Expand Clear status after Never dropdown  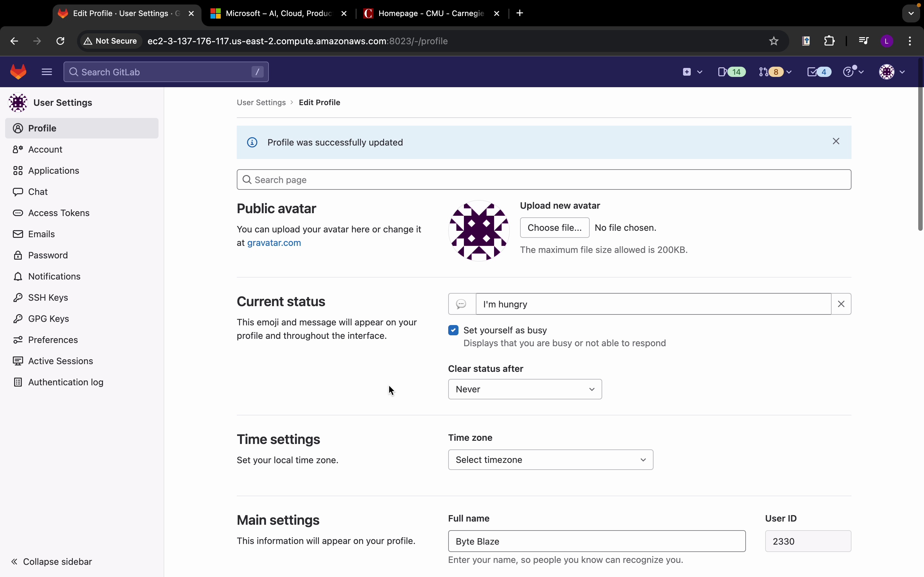pyautogui.click(x=525, y=389)
